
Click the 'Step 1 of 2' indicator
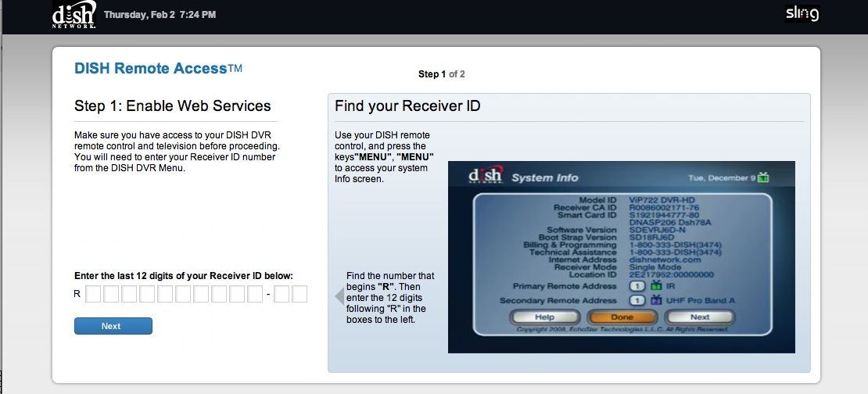click(x=441, y=74)
